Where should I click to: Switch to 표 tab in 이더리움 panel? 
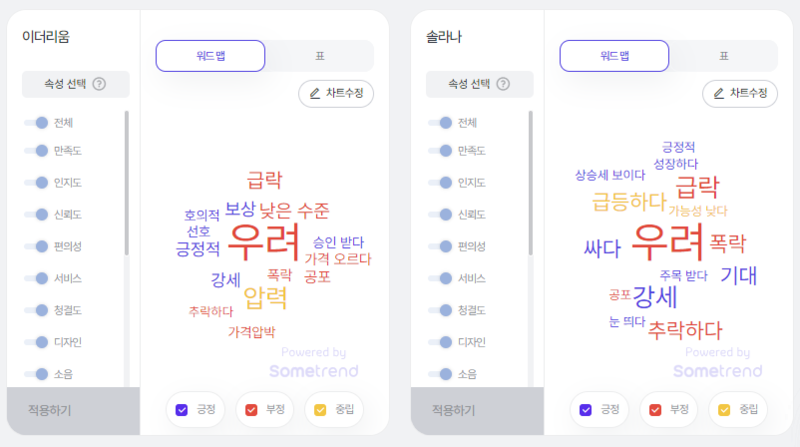point(320,56)
